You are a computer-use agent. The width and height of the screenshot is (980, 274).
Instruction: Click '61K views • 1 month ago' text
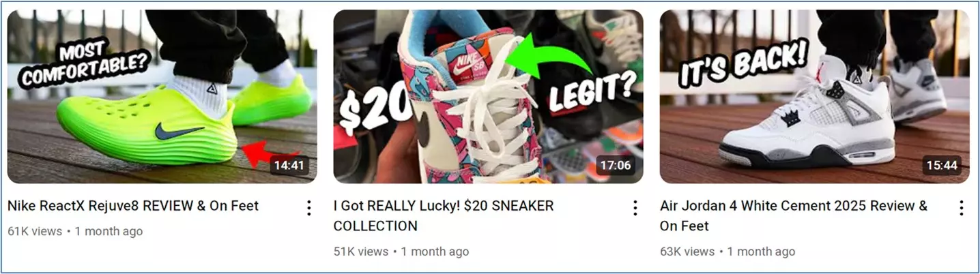[75, 232]
